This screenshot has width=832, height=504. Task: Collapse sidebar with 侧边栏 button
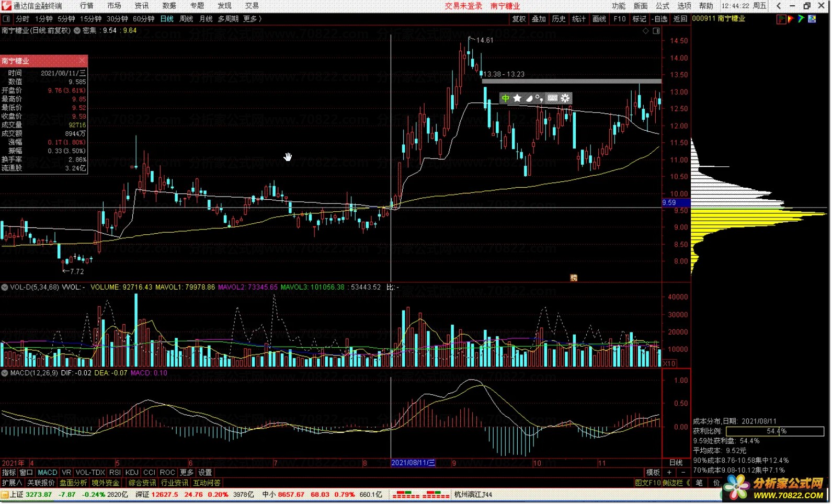point(677,483)
